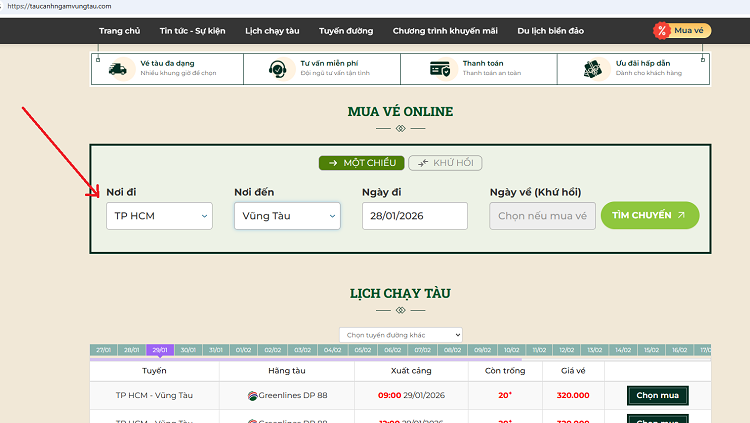This screenshot has height=423, width=750.
Task: Open the Chọn tuyến đường khác dropdown
Action: (400, 334)
